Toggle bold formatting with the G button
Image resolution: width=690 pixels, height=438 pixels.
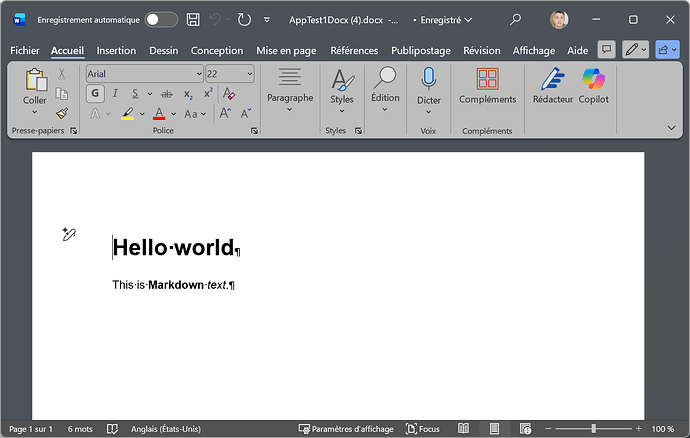(95, 93)
